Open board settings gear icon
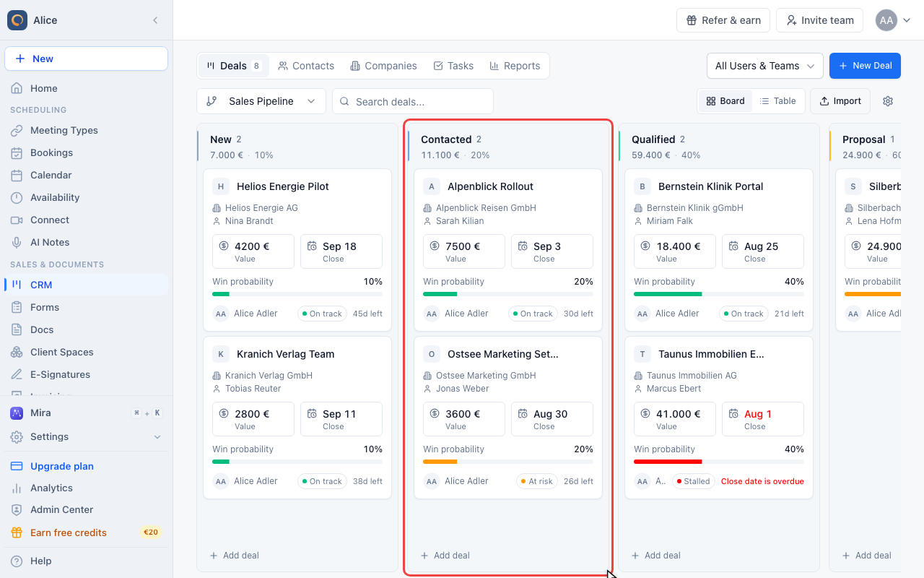Screen dimensions: 924x578 click(888, 101)
